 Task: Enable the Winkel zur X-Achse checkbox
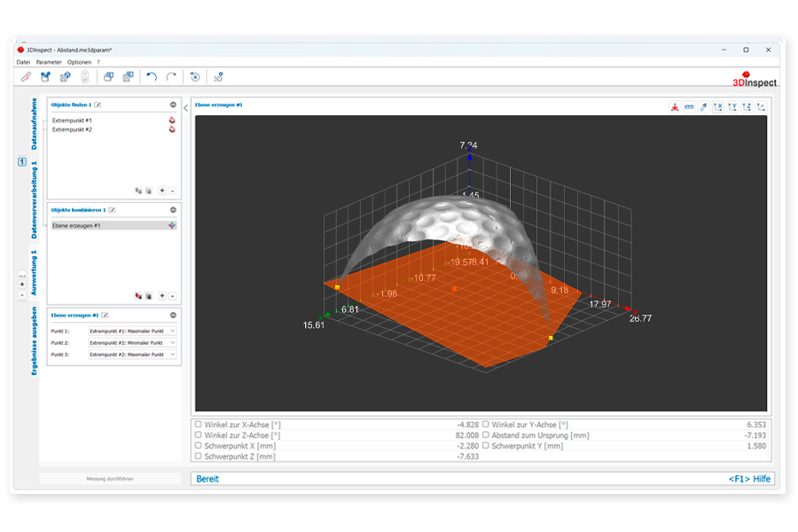tap(198, 425)
